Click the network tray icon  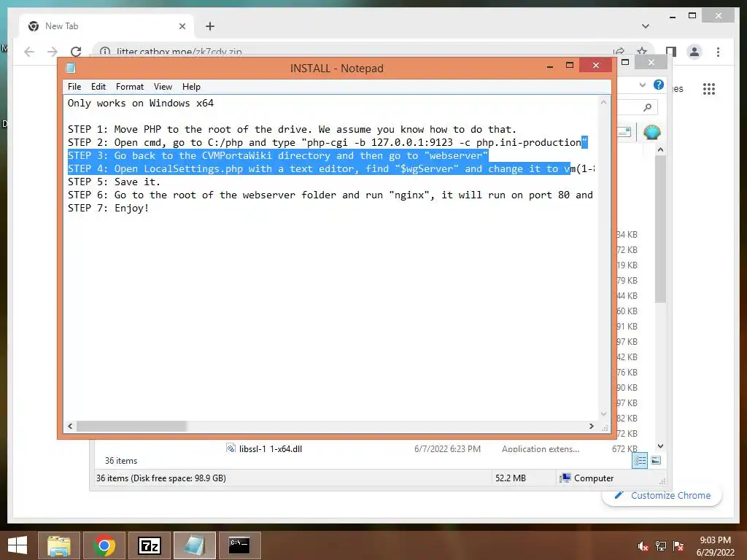click(x=661, y=546)
